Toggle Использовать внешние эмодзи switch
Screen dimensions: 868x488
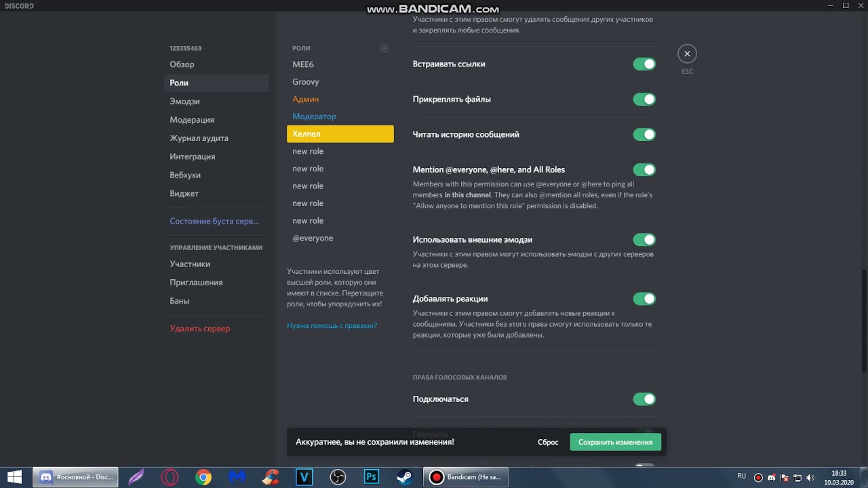pyautogui.click(x=644, y=239)
